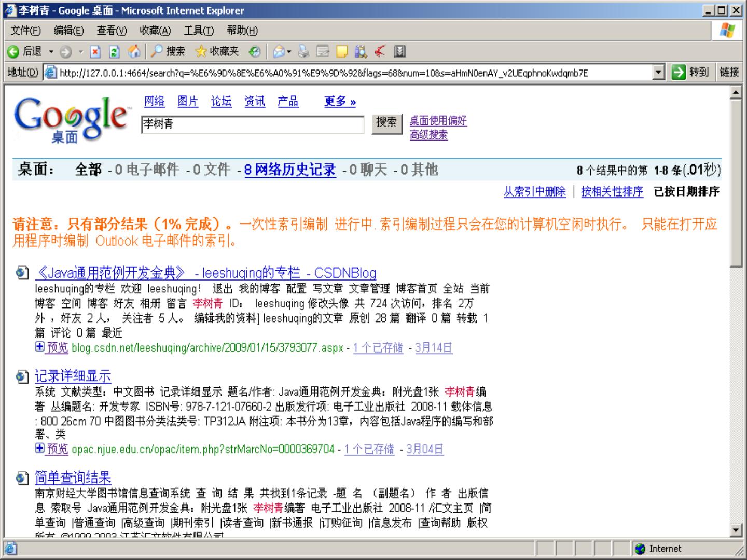Expand preview (预览) plus icon for CSDN result
The height and width of the screenshot is (560, 747).
click(39, 347)
